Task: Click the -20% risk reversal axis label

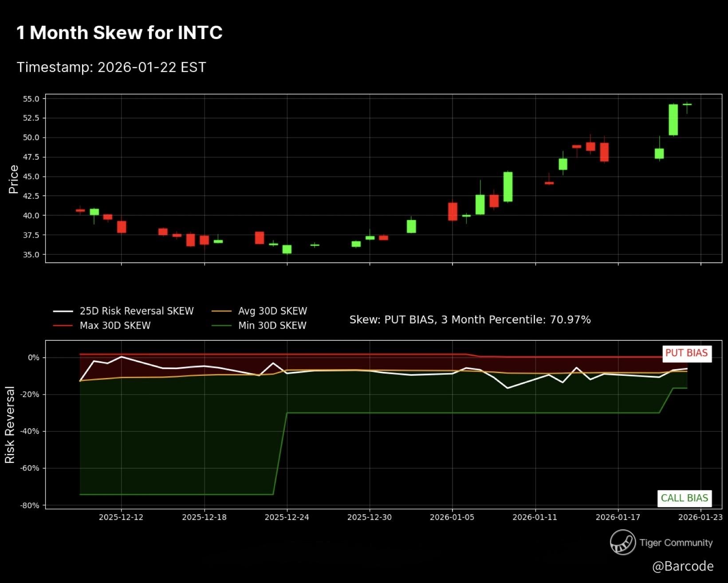Action: 30,394
